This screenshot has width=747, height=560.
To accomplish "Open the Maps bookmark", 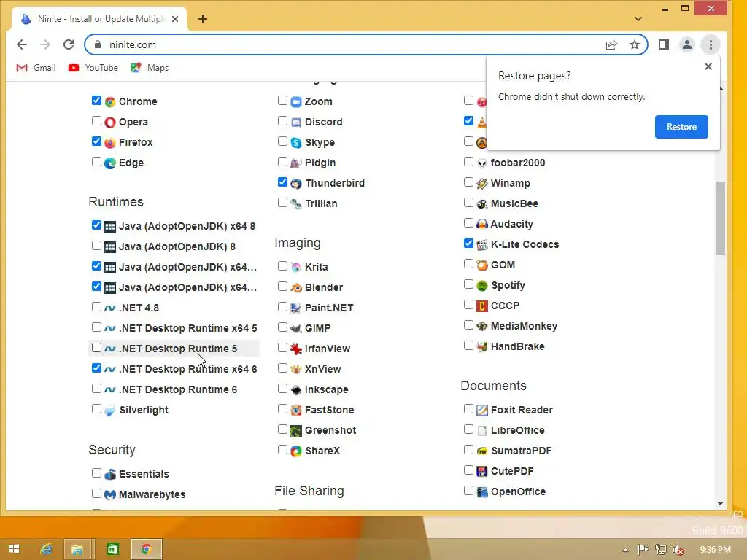I will 150,68.
